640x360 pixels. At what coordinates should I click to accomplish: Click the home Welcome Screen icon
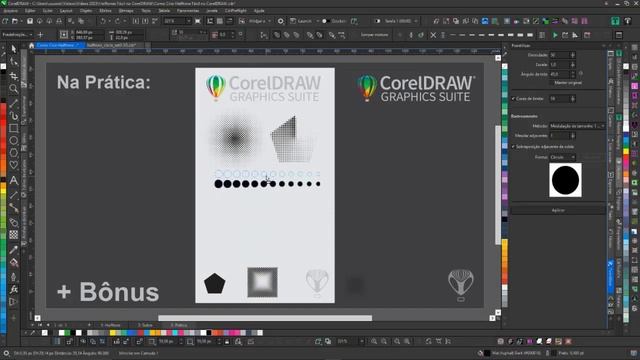[x=31, y=45]
